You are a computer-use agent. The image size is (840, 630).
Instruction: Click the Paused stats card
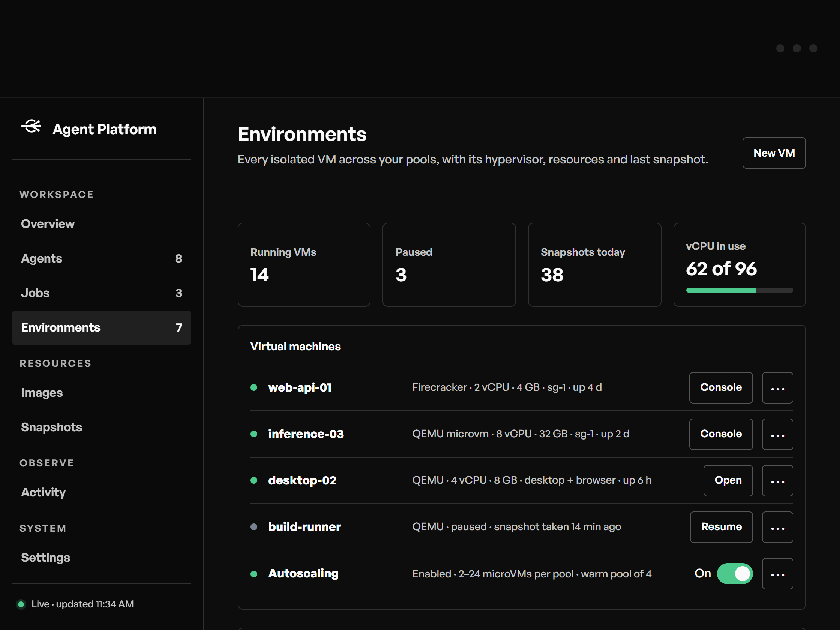(449, 265)
